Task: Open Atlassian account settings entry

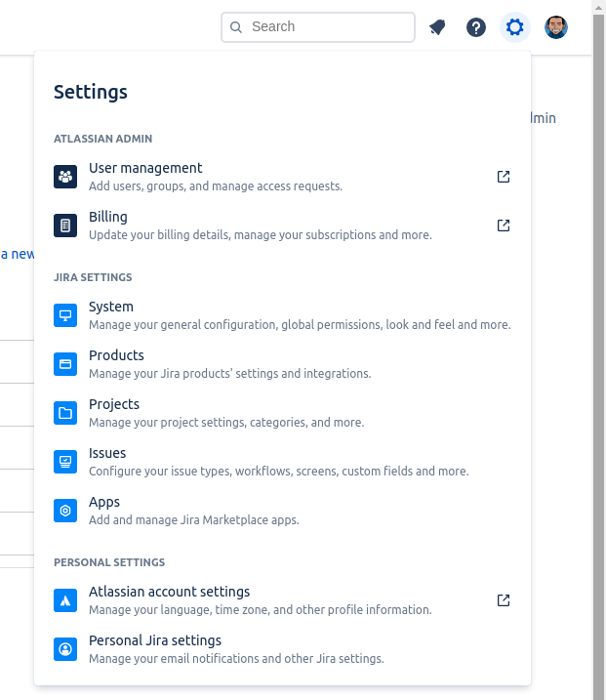Action: [x=282, y=600]
